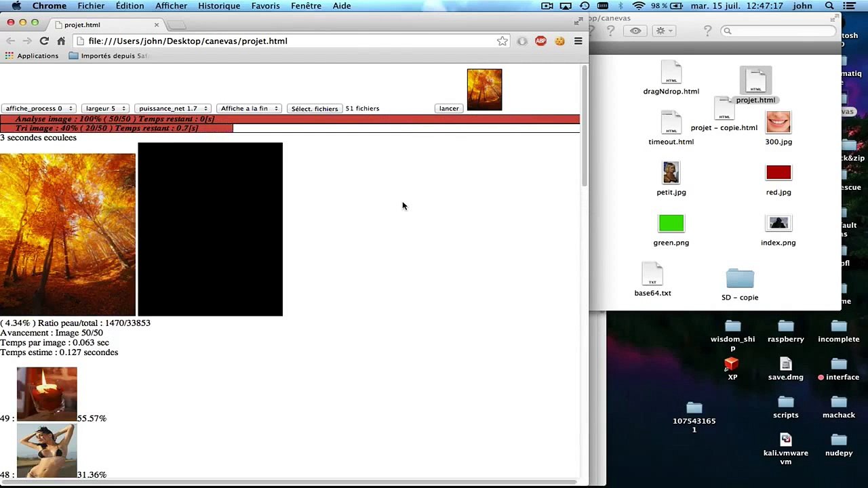Image resolution: width=868 pixels, height=488 pixels.
Task: Click the small autumn forest preview thumbnail
Action: [484, 89]
